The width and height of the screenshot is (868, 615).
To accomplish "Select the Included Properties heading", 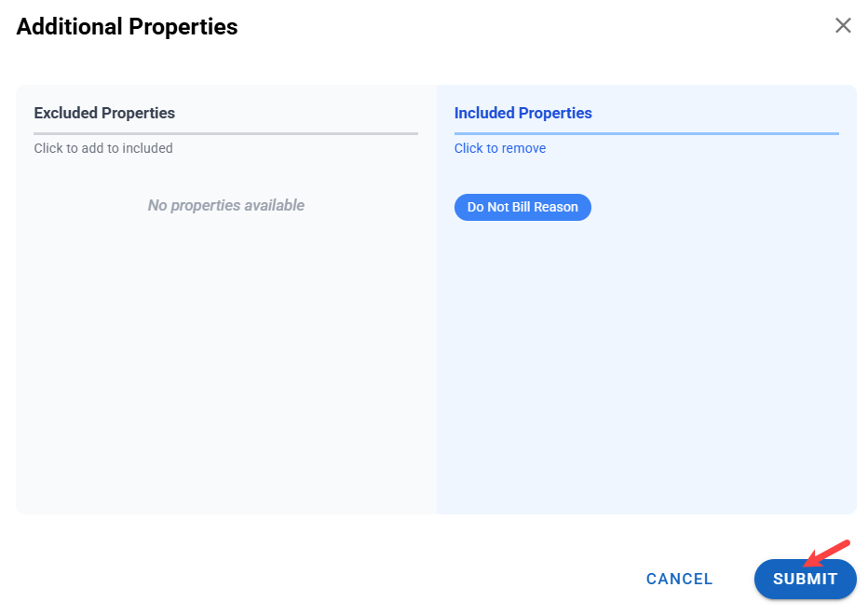I will click(x=522, y=113).
